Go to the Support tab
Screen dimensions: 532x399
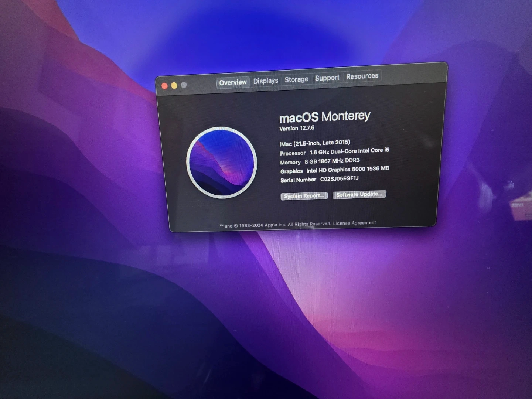pyautogui.click(x=327, y=78)
